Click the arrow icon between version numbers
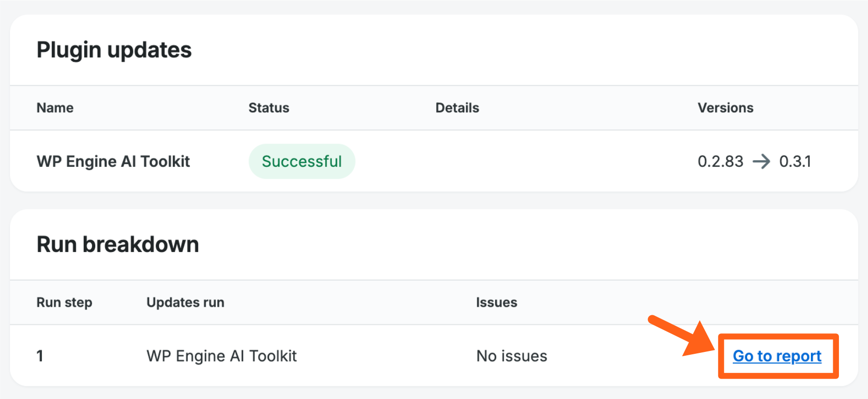868x399 pixels. tap(761, 162)
